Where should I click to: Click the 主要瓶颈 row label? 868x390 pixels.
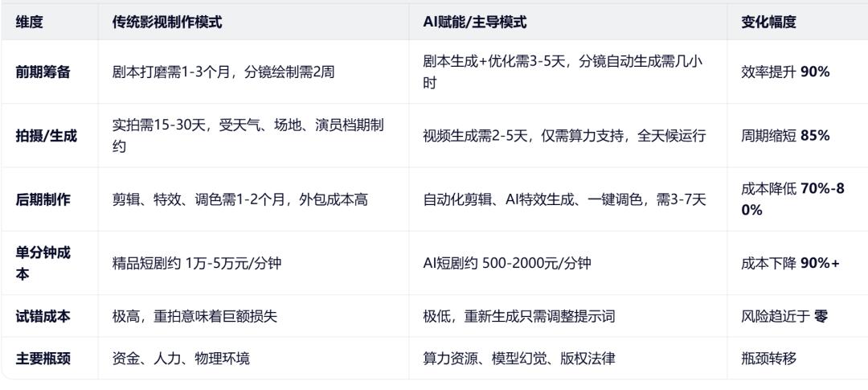click(43, 358)
